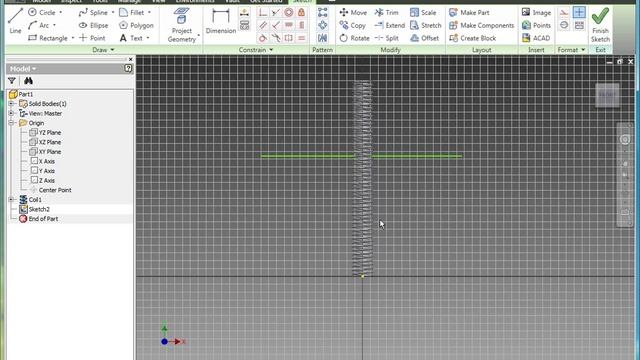Screen dimensions: 640x360
Task: Open the browser help icon
Action: click(x=128, y=69)
